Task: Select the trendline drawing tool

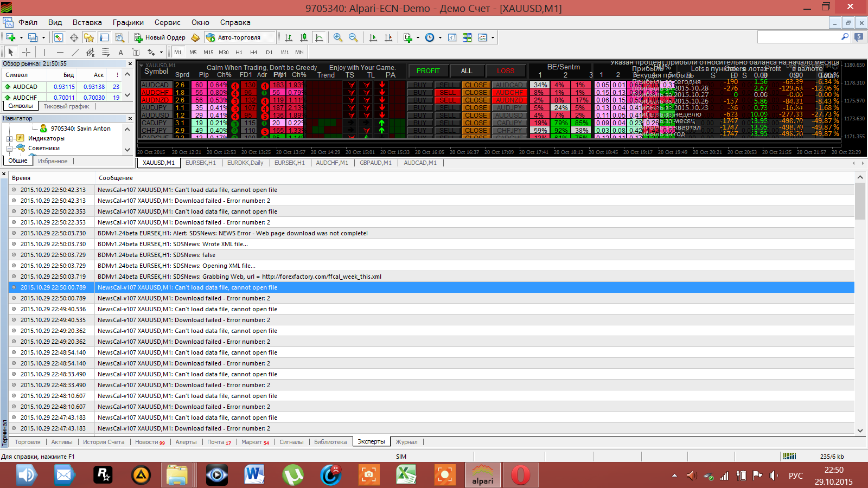Action: [75, 52]
